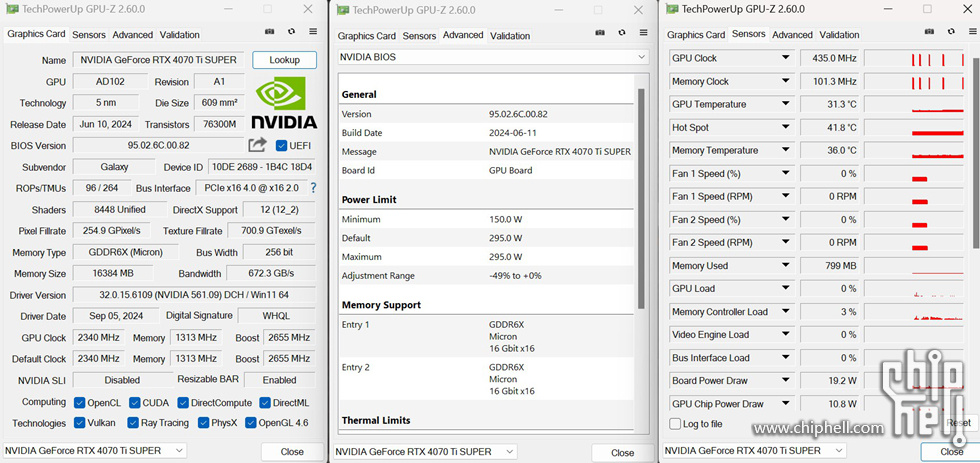The width and height of the screenshot is (980, 463).
Task: Click screenshot camera icon in Advanced window
Action: 600,32
